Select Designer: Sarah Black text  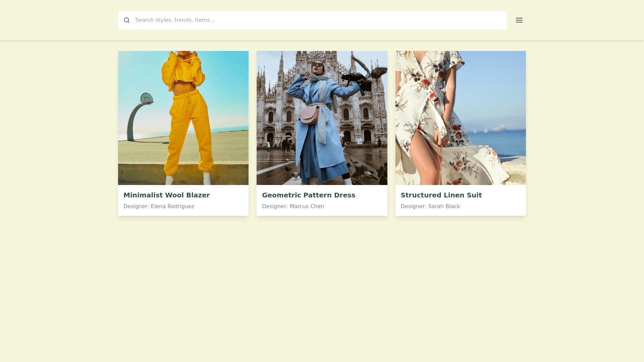[x=430, y=206]
